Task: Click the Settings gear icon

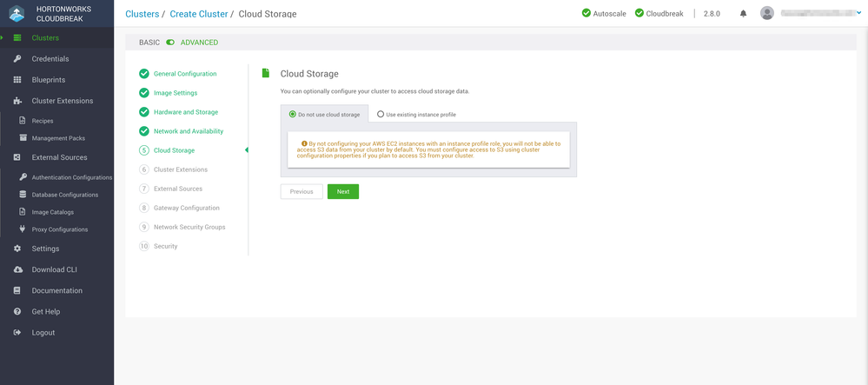Action: (x=17, y=249)
